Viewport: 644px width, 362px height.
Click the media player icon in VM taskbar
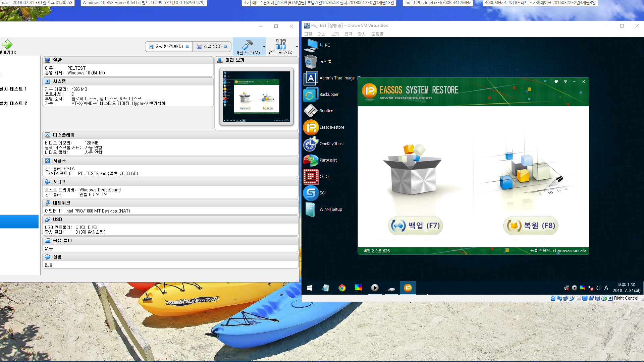coord(375,288)
